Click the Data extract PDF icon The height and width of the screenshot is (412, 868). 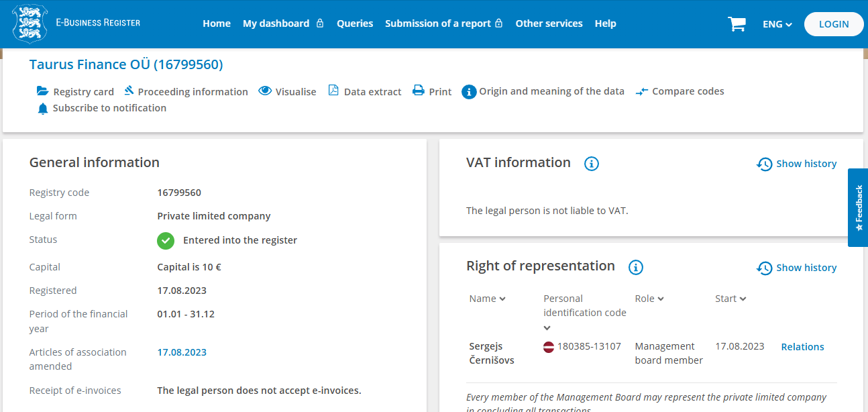pyautogui.click(x=333, y=91)
